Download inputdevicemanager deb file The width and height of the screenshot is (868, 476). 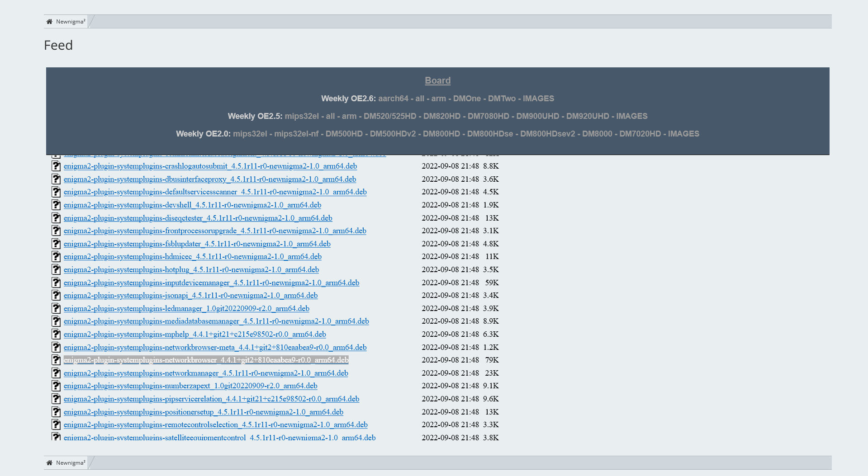point(211,283)
